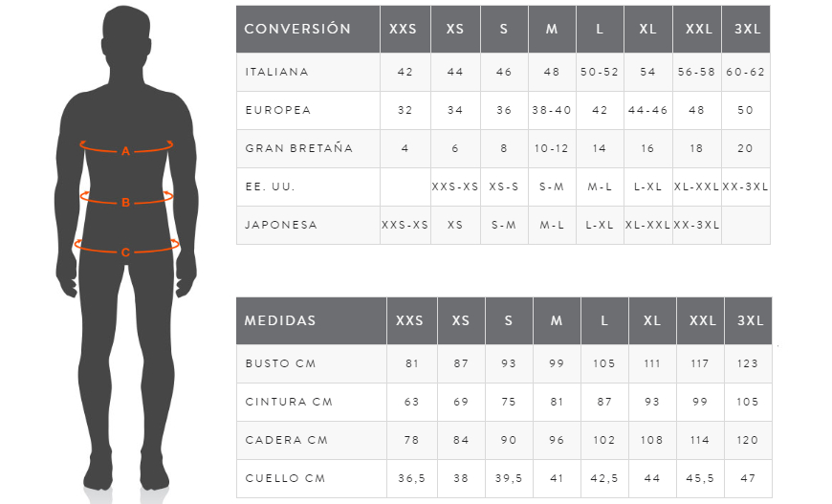832x504 pixels.
Task: Click the M column header in the Conversión table
Action: [552, 29]
